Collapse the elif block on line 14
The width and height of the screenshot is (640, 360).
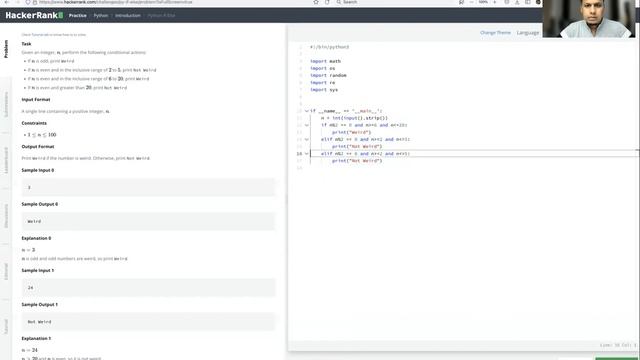[x=307, y=140]
